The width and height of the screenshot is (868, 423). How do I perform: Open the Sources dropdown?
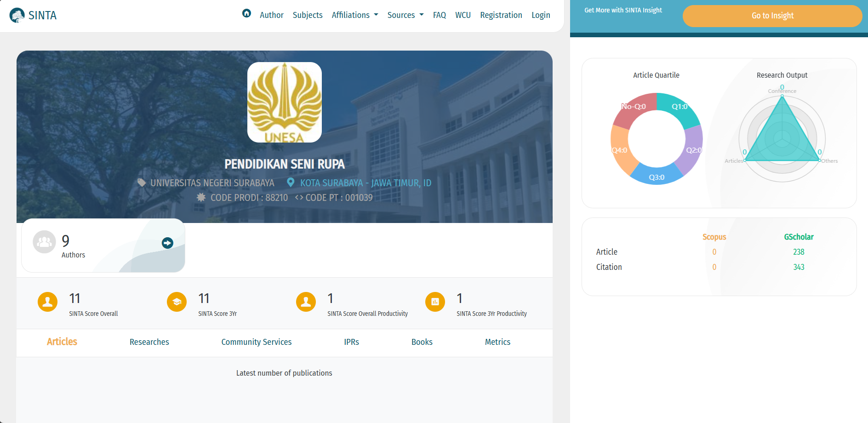405,15
